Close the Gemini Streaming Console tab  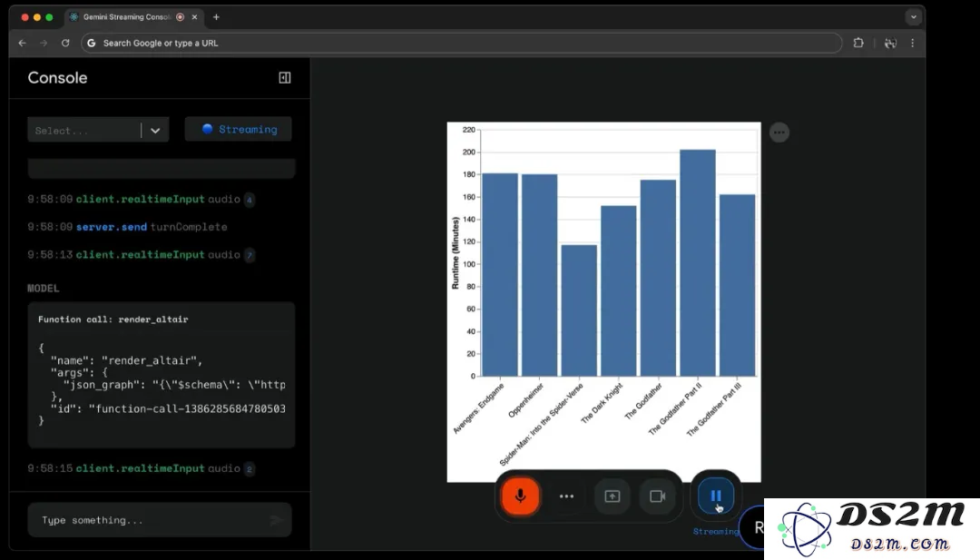click(x=194, y=17)
